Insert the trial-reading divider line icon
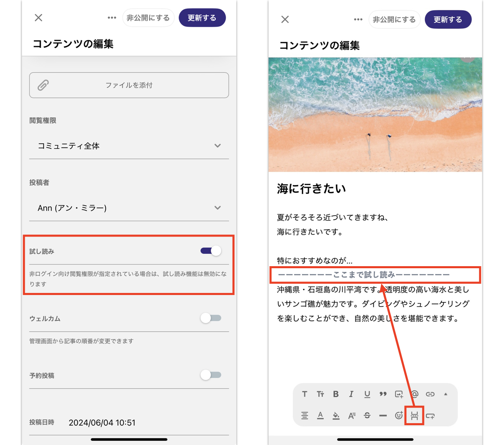Screen dimensions: 504x445 tap(415, 416)
